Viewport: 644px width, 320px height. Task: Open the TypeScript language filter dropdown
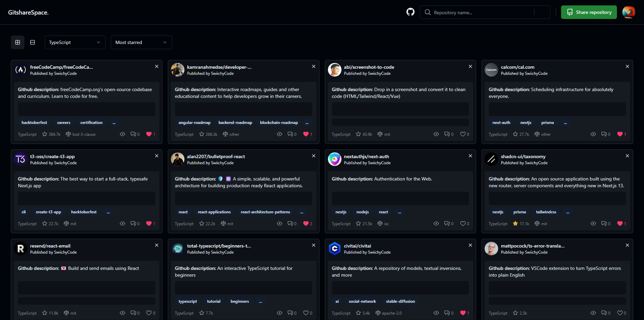click(75, 42)
